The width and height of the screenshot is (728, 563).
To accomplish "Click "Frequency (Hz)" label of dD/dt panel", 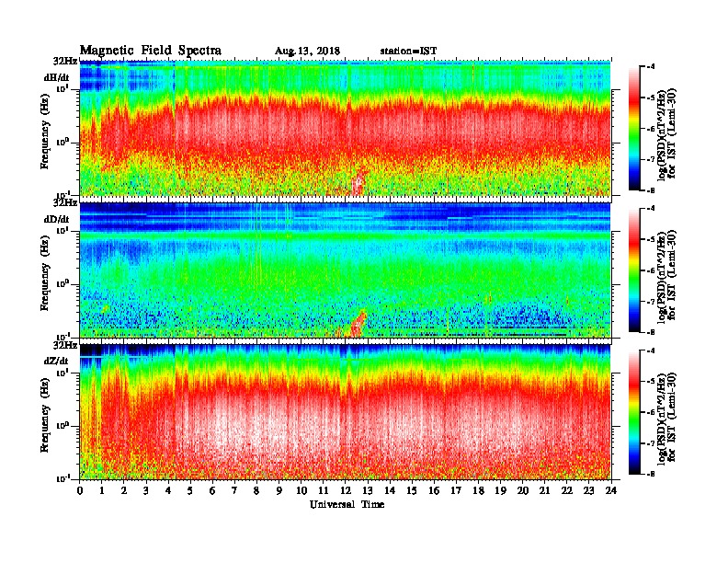I will 45,273.
